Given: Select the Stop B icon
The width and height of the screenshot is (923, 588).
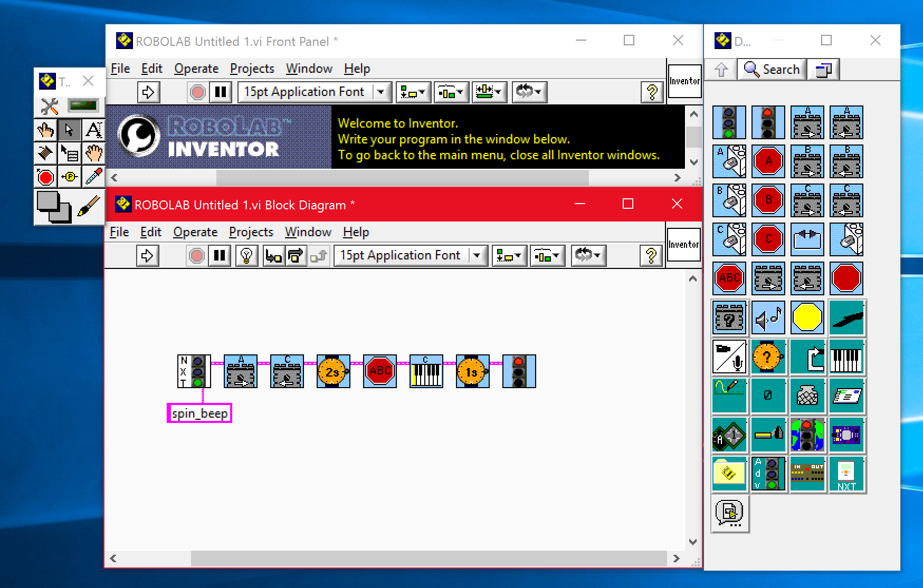Looking at the screenshot, I should [768, 200].
